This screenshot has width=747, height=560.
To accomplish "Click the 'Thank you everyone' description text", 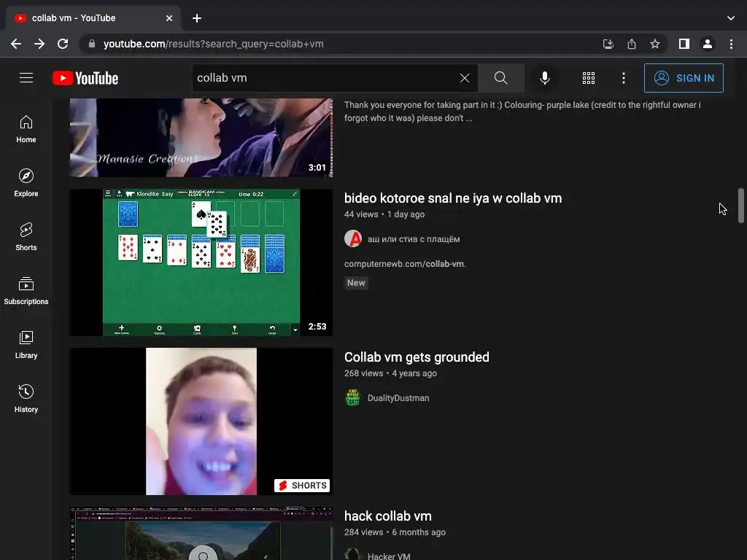I will point(522,112).
